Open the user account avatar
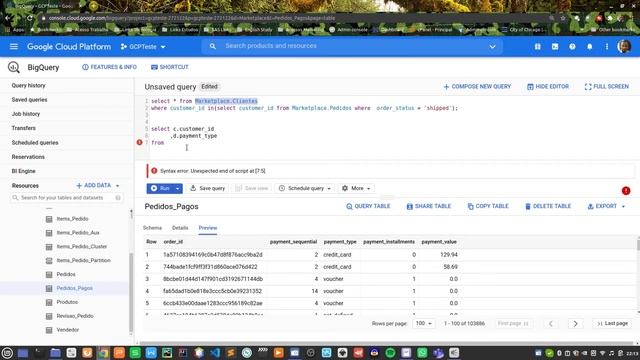640x360 pixels. point(624,47)
